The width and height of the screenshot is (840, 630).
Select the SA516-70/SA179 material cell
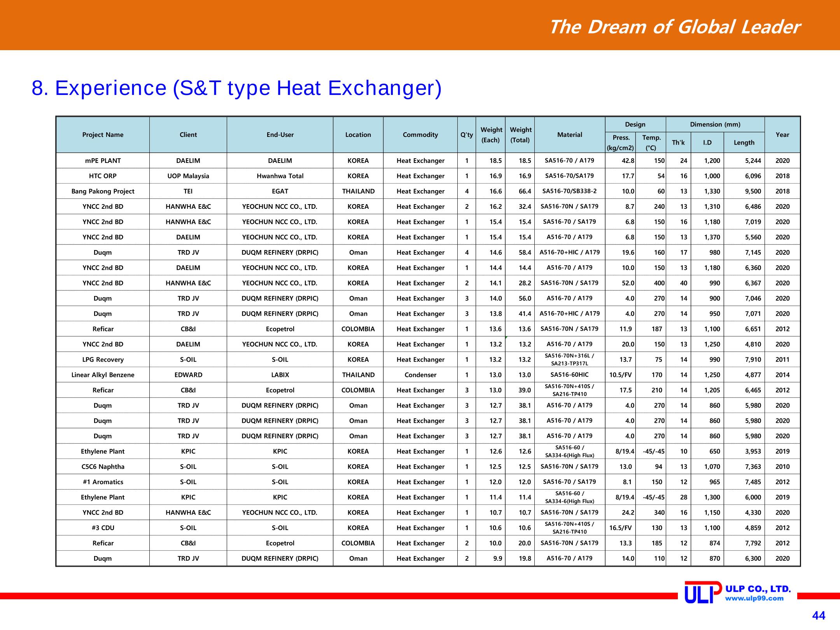(x=570, y=176)
